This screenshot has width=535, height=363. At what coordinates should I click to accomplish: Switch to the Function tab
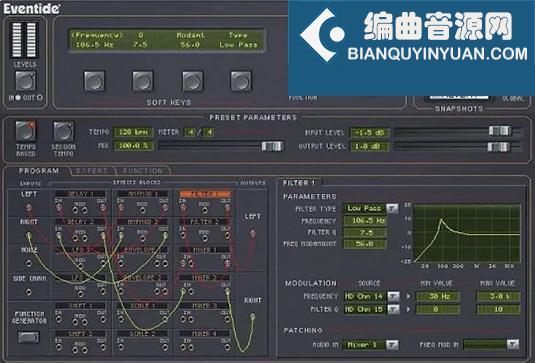click(x=143, y=171)
